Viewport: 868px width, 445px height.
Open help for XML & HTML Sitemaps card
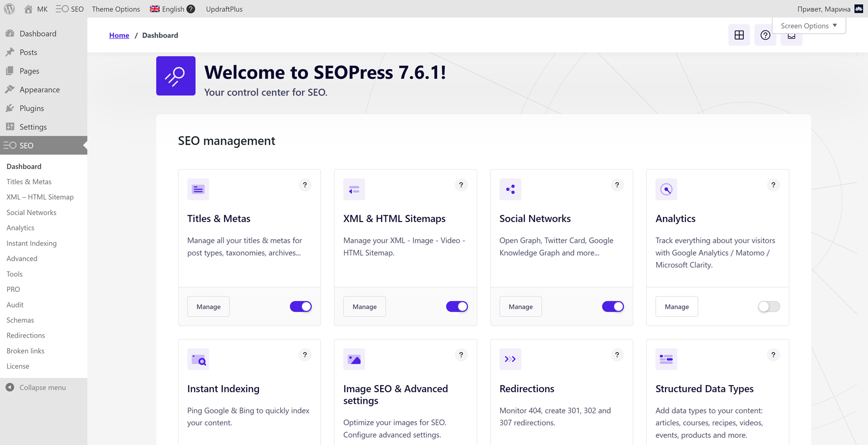click(461, 185)
